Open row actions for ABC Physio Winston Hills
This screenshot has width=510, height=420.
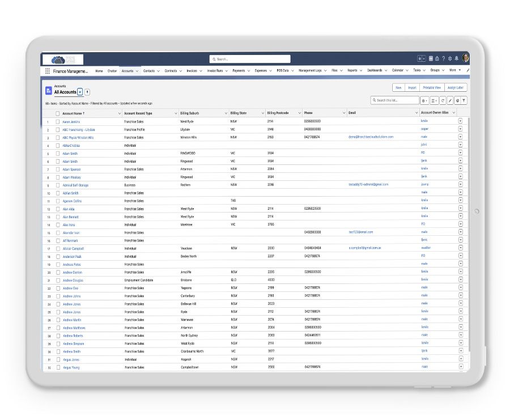click(460, 137)
